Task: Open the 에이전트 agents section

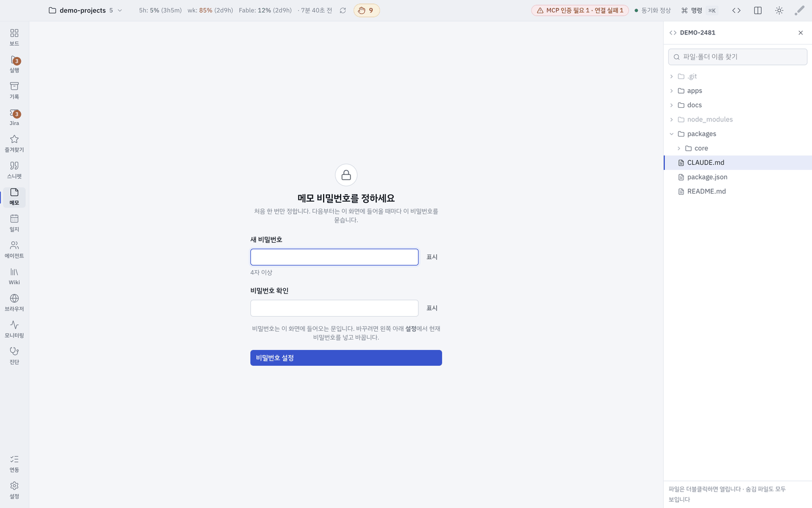Action: tap(14, 249)
